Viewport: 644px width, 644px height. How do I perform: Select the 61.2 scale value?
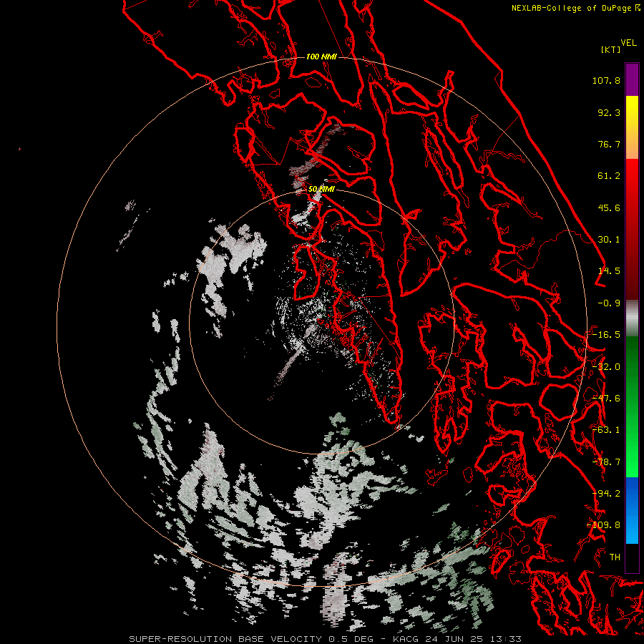click(x=609, y=176)
